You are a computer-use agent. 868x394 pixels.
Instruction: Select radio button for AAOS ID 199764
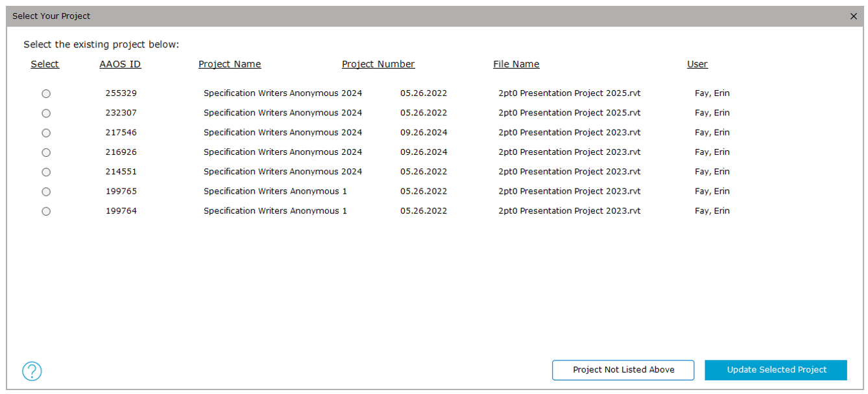pyautogui.click(x=46, y=211)
